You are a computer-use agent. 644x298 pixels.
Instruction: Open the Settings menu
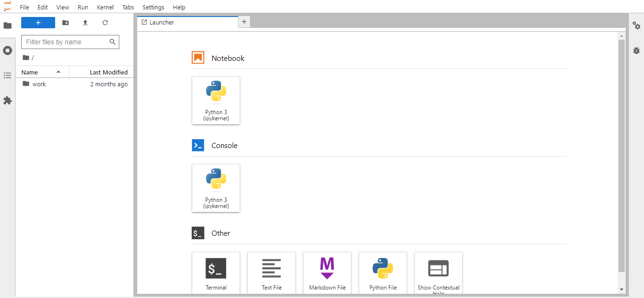coord(153,7)
